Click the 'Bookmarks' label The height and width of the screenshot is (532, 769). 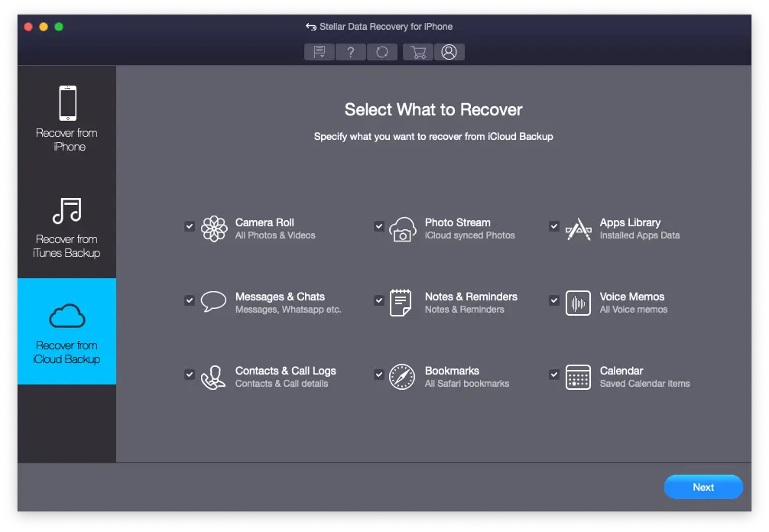[453, 371]
